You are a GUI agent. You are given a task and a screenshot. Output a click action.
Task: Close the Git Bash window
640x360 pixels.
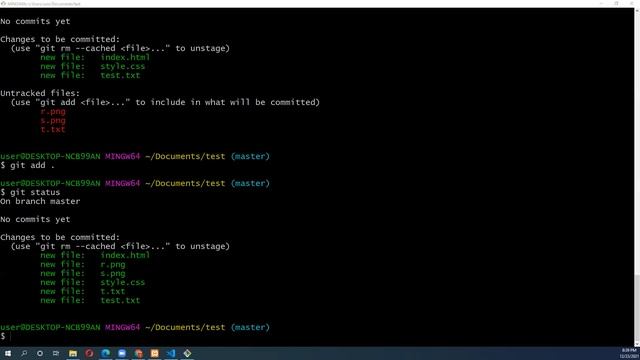[x=632, y=3]
